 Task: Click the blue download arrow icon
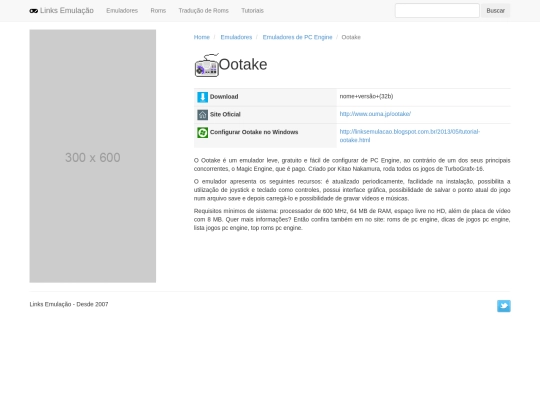[x=202, y=97]
